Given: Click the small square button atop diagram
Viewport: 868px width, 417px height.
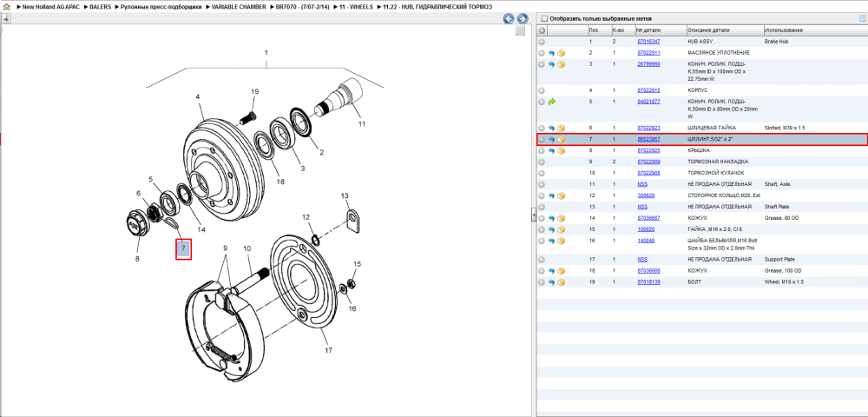Looking at the screenshot, I should [x=520, y=31].
